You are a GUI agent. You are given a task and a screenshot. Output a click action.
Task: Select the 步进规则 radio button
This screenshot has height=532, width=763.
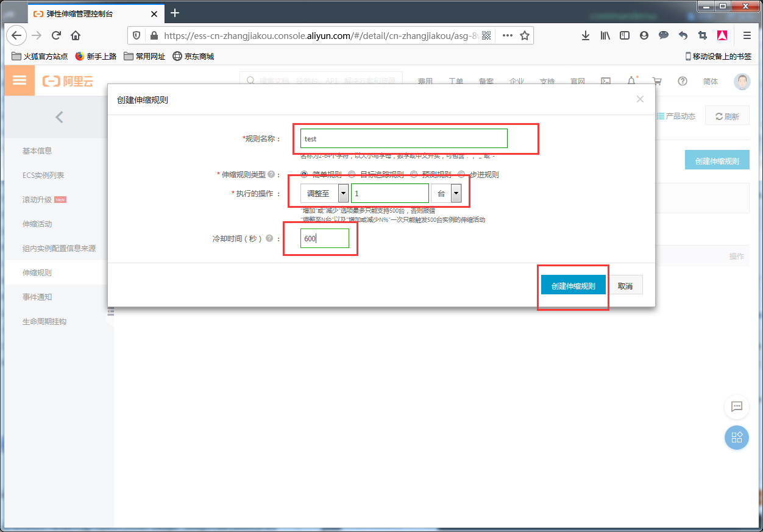point(461,174)
